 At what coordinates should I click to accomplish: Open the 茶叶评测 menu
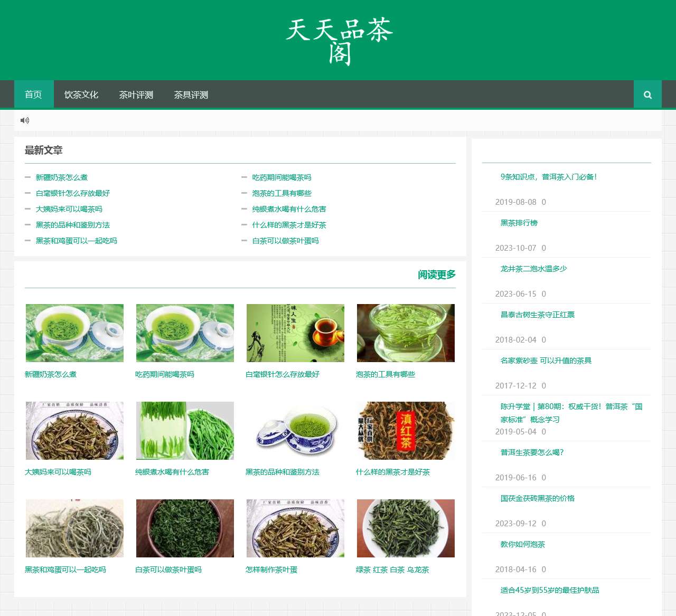[136, 94]
